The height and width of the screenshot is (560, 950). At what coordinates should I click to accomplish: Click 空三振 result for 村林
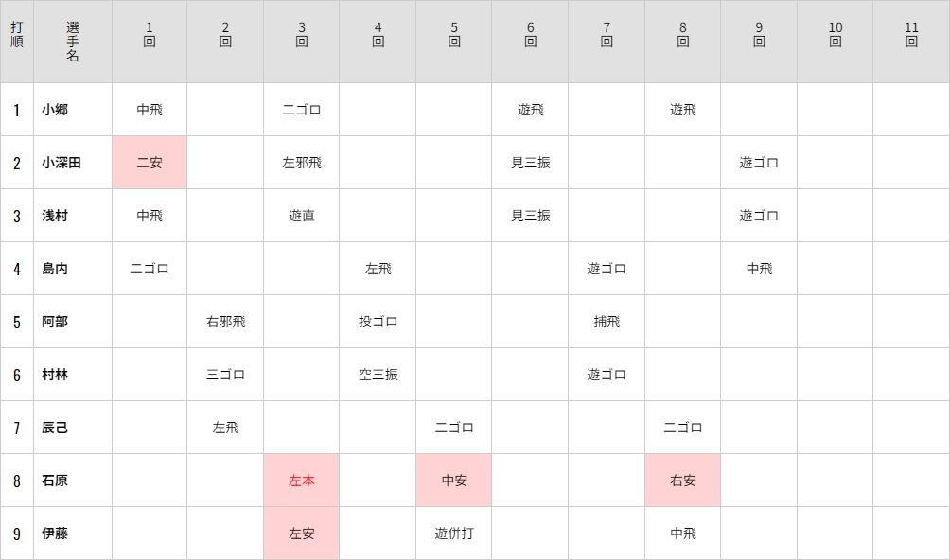pos(378,375)
